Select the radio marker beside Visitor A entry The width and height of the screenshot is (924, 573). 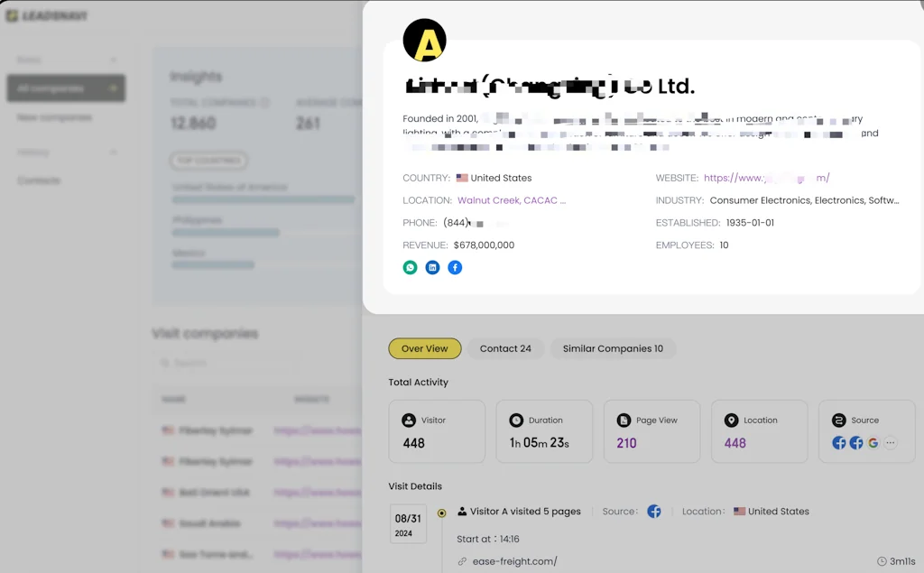click(x=441, y=513)
